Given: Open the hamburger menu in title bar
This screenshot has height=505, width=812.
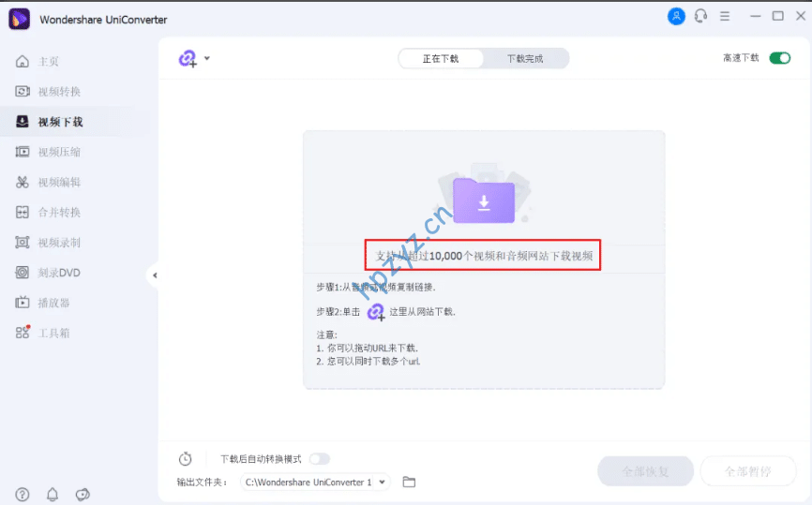Looking at the screenshot, I should coord(725,16).
